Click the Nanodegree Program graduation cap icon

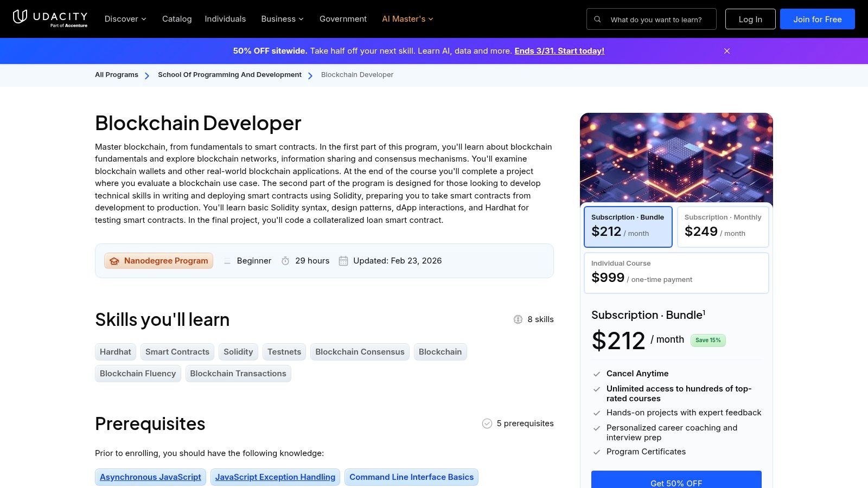114,261
